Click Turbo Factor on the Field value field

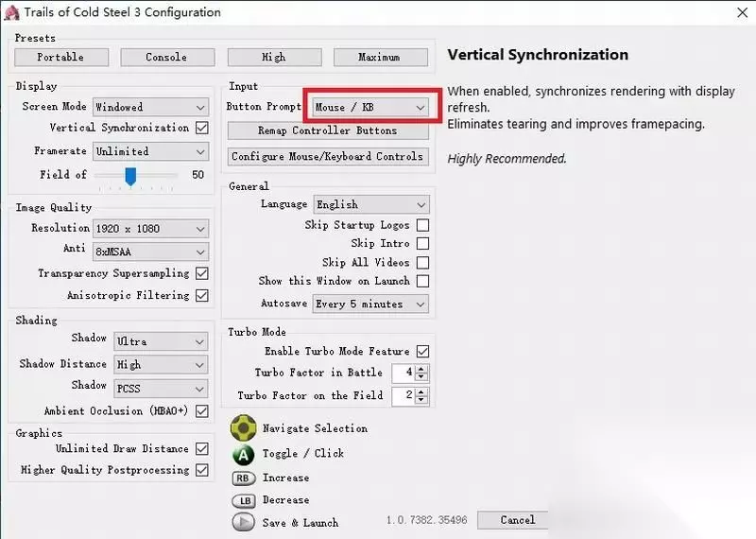404,395
